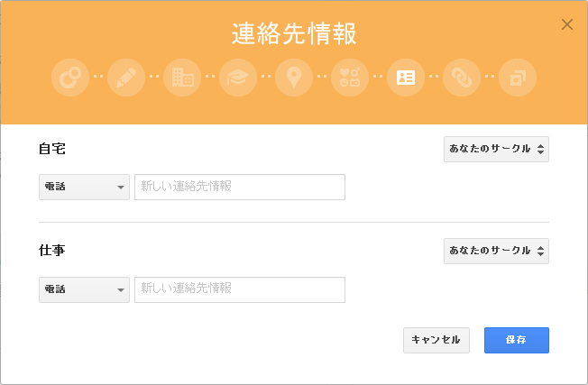Click the 自宅 section heading
Image resolution: width=588 pixels, height=385 pixels.
51,149
